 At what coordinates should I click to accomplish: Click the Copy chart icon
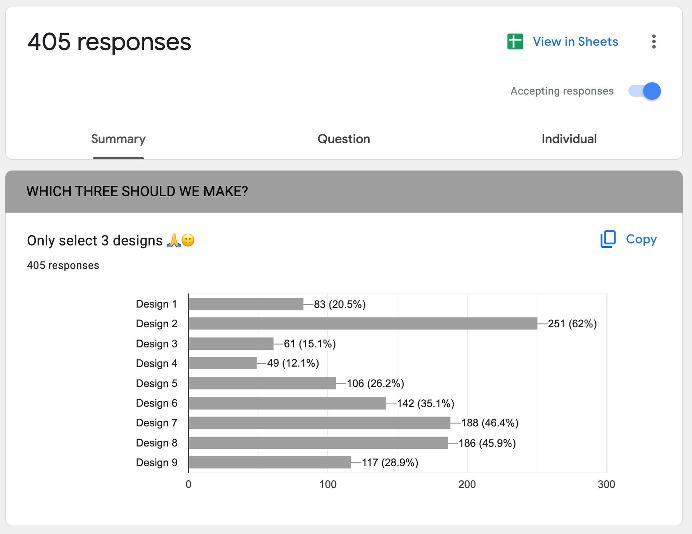(x=608, y=239)
